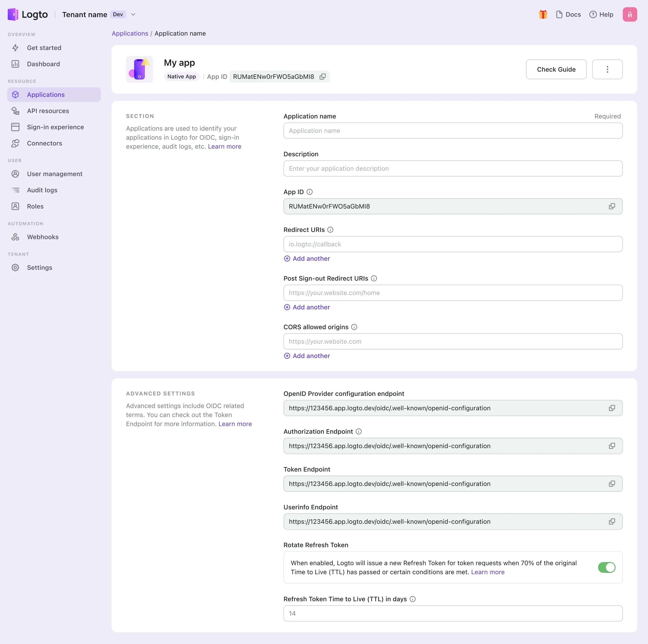The image size is (648, 644).
Task: Click the Add another Redirect URI link
Action: point(307,258)
